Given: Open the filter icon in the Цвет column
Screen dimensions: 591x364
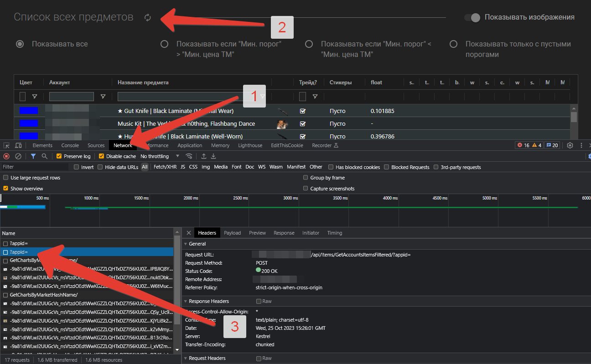Looking at the screenshot, I should [35, 97].
